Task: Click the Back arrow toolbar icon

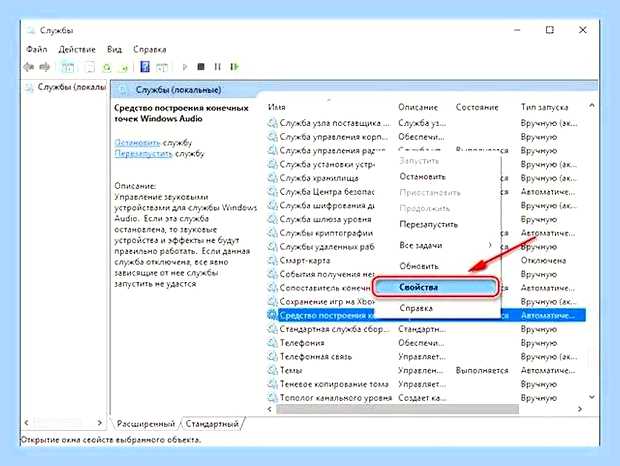Action: tap(28, 67)
